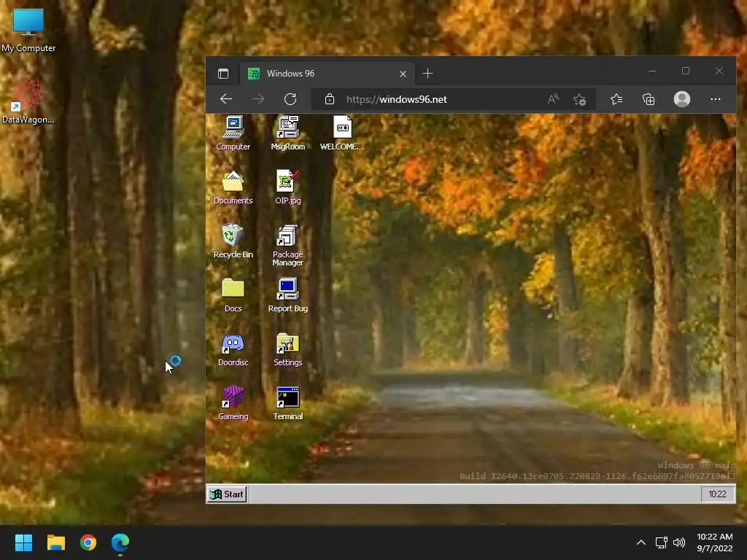The image size is (747, 560).
Task: Open Edge Settings and more menu
Action: click(715, 99)
